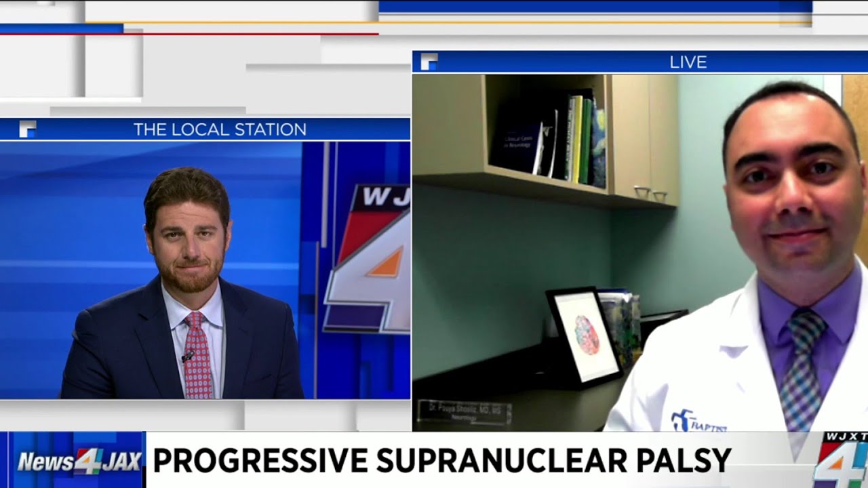
Task: Click the WJXT 4 logo bug
Action: pyautogui.click(x=841, y=459)
